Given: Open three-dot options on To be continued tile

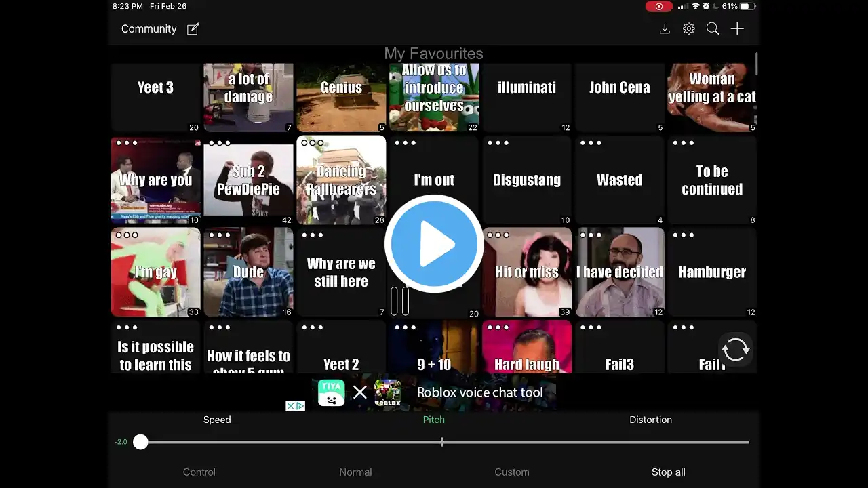Looking at the screenshot, I should pyautogui.click(x=683, y=143).
